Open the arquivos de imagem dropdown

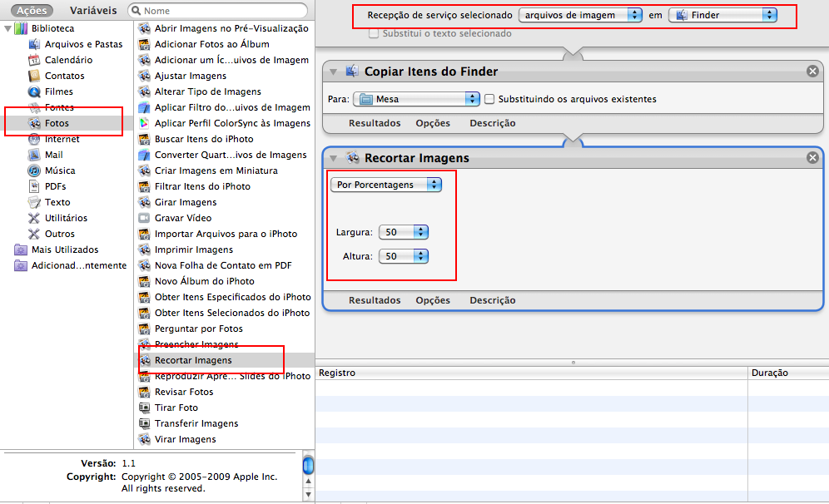coord(580,15)
